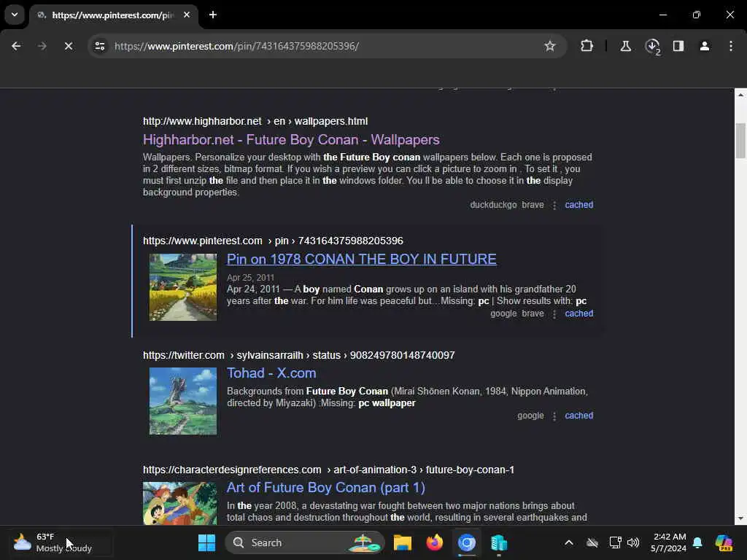
Task: Click the scrollbar down arrow
Action: tap(740, 518)
